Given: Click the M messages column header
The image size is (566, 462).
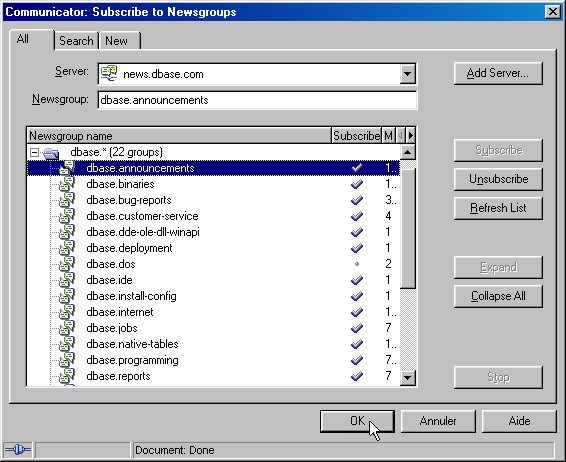Looking at the screenshot, I should click(x=388, y=136).
